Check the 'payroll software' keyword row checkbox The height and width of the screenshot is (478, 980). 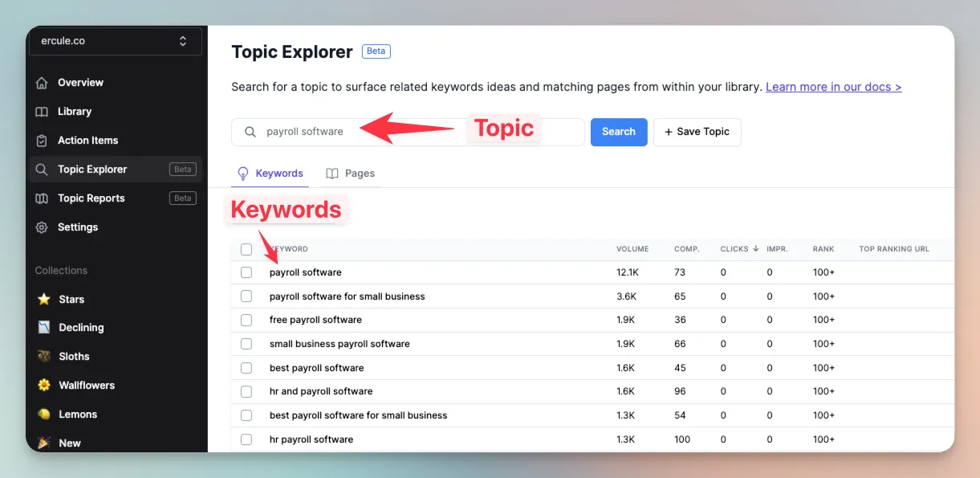(246, 272)
